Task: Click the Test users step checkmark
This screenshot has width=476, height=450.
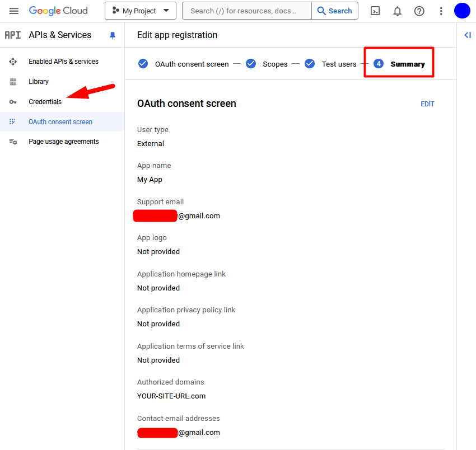Action: pyautogui.click(x=310, y=64)
